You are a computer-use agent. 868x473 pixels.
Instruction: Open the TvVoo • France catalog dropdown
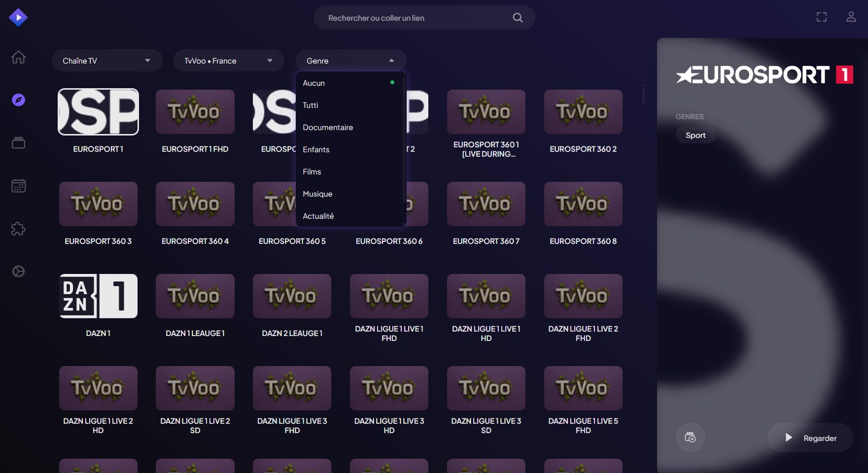coord(229,61)
